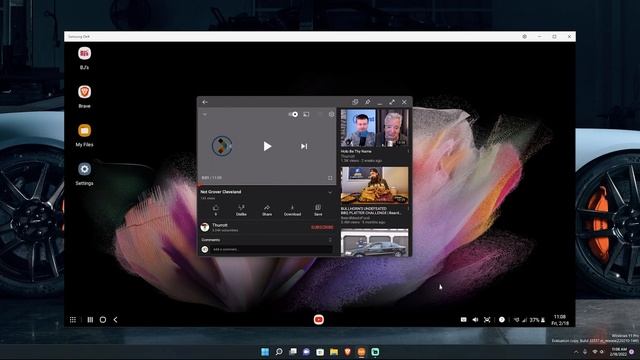Viewport: 640px width, 360px height.
Task: Open the BJ's app icon
Action: click(84, 53)
